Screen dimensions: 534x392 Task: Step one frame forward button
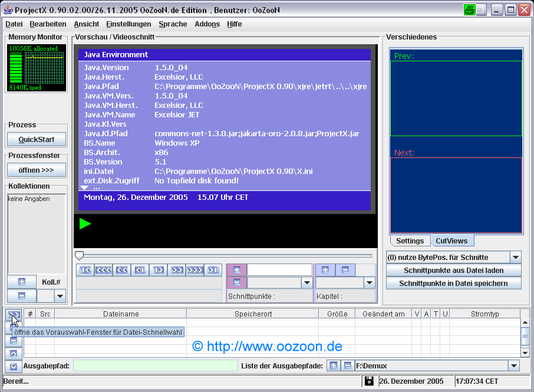pos(159,270)
